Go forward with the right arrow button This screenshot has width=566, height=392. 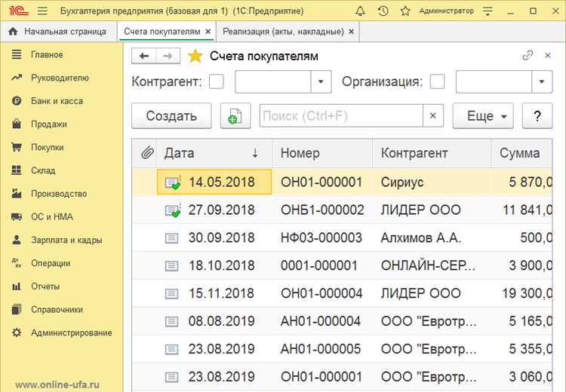[168, 56]
